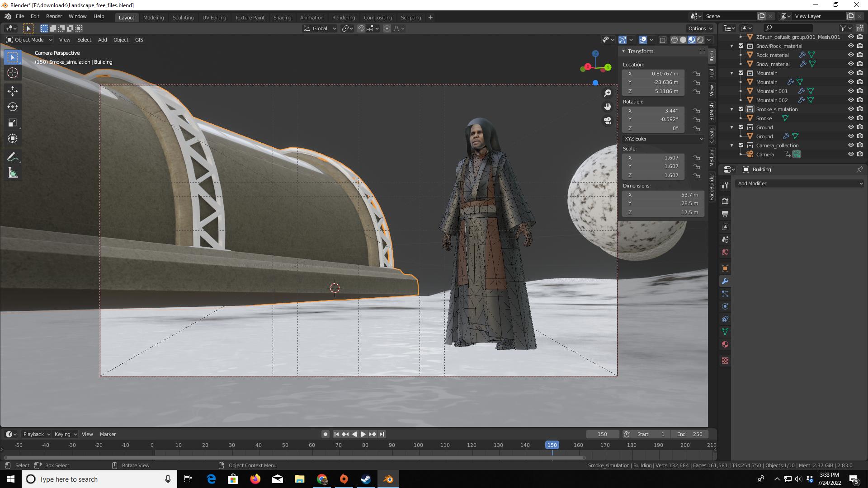
Task: Open the Render menu
Action: point(54,16)
